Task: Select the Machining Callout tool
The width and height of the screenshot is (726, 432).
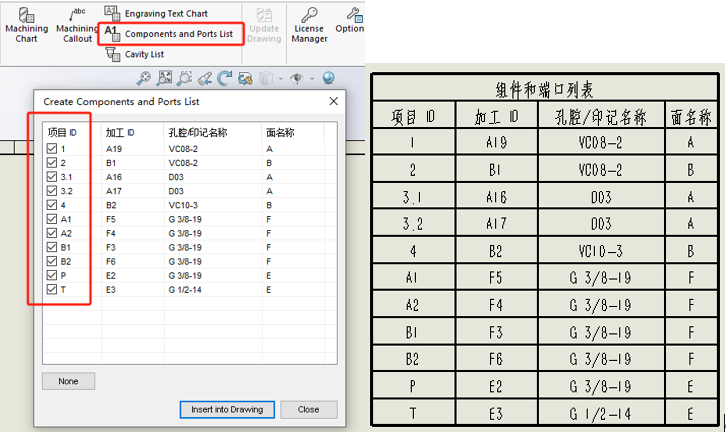Action: (x=77, y=25)
